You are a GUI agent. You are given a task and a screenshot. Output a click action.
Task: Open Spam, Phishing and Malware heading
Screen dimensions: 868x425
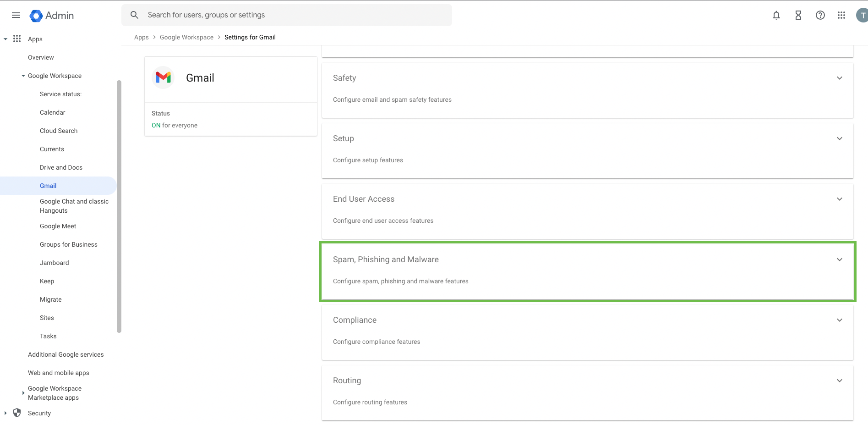[386, 259]
